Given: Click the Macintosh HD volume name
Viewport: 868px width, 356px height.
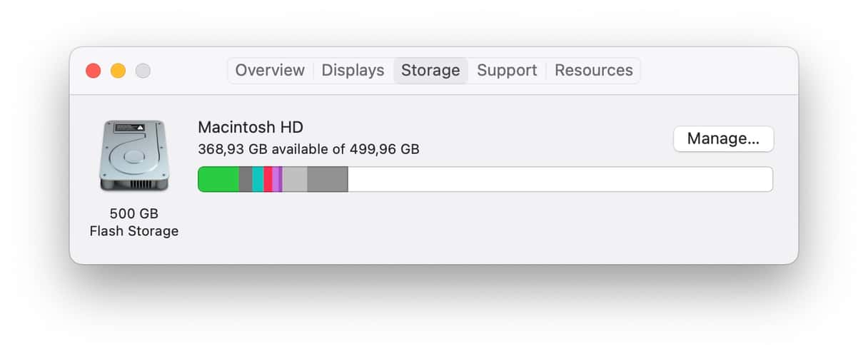Looking at the screenshot, I should click(x=251, y=128).
